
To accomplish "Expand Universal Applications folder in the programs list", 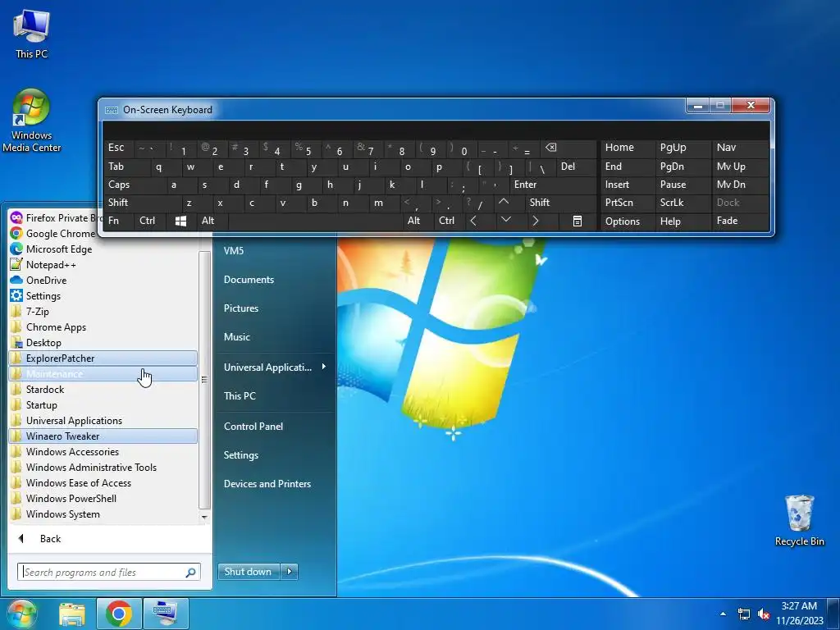I will [x=103, y=421].
